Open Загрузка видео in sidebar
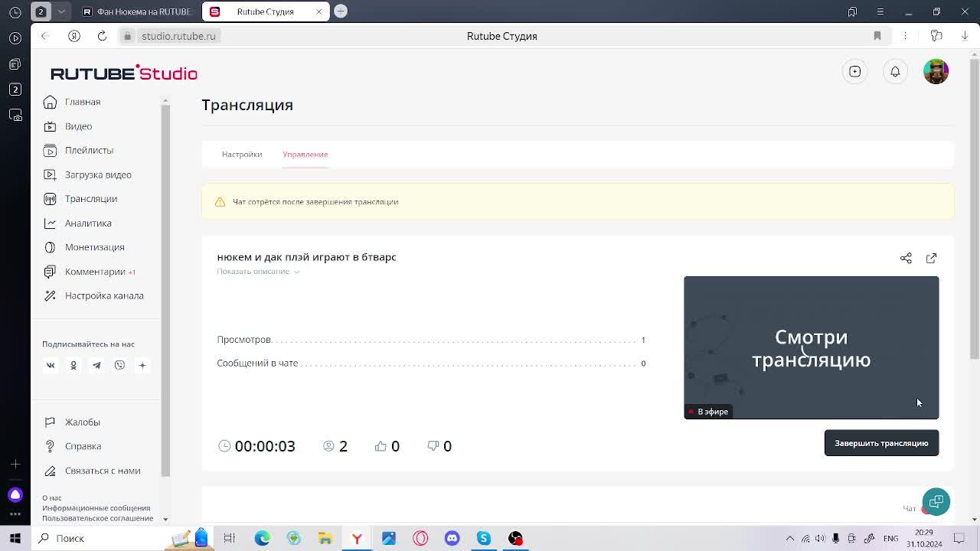The image size is (980, 551). coord(98,174)
